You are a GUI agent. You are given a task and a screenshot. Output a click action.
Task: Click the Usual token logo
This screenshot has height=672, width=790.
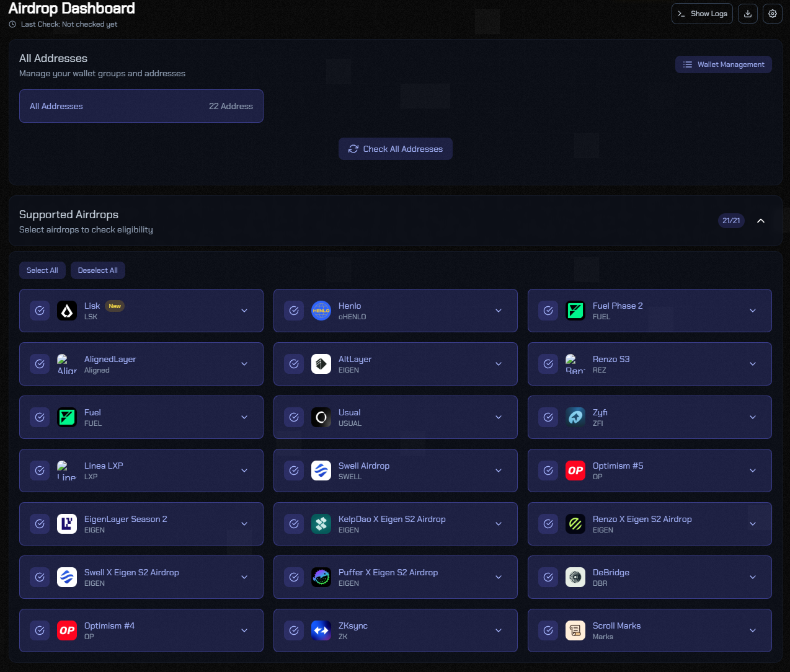(x=321, y=417)
